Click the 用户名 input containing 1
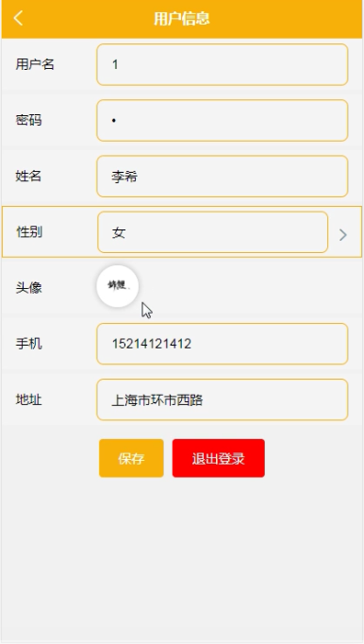 (222, 64)
